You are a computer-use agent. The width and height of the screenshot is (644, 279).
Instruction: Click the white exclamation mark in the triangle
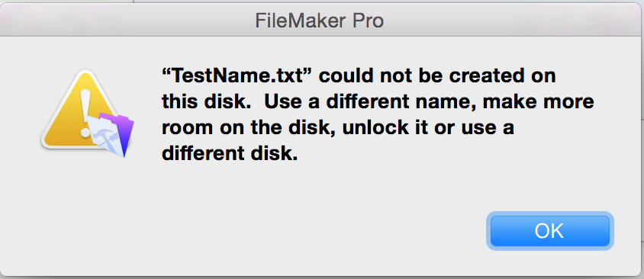point(85,113)
